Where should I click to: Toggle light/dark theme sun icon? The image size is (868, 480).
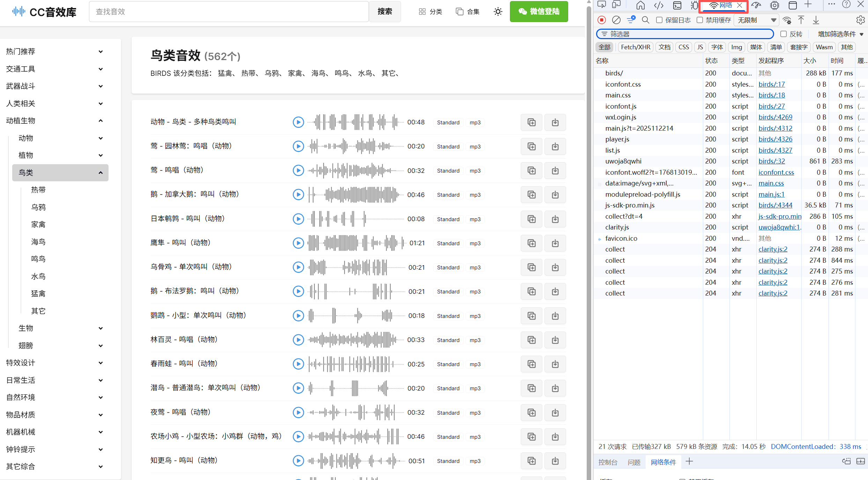498,12
